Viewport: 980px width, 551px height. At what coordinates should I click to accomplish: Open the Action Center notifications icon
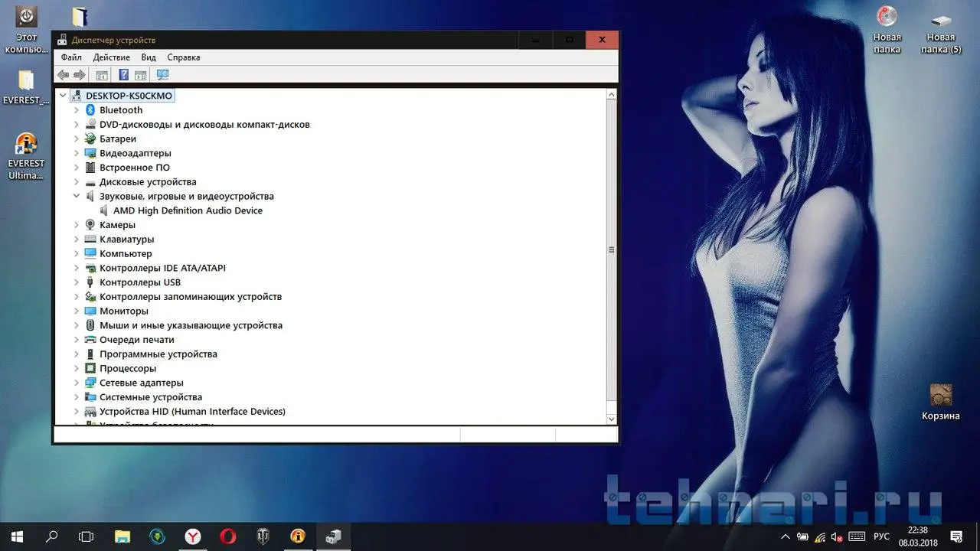956,536
